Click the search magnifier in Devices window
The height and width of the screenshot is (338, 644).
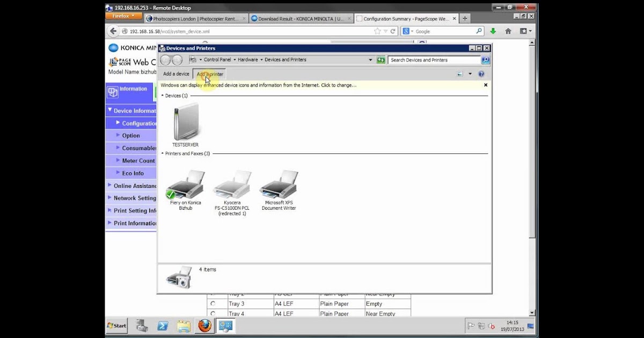pyautogui.click(x=485, y=60)
